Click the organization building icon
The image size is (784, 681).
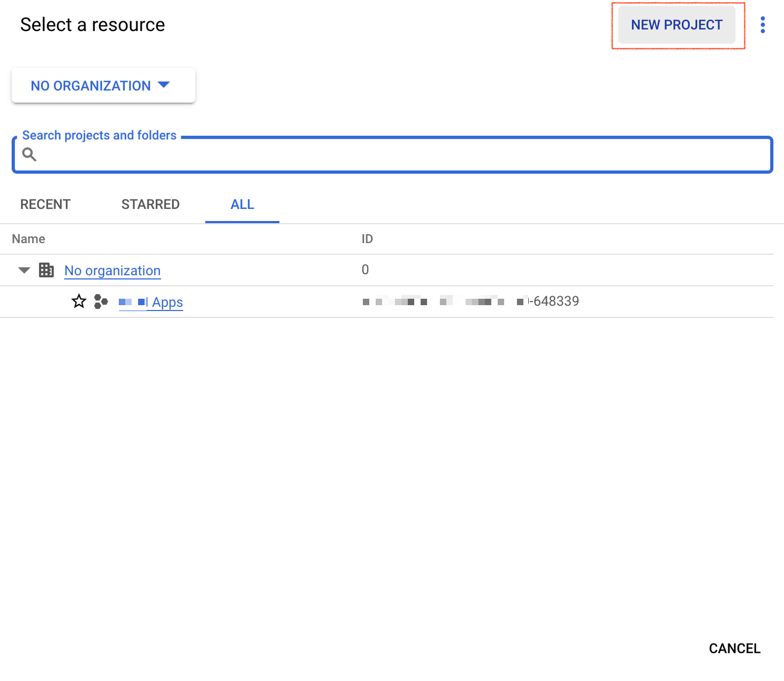pyautogui.click(x=47, y=270)
